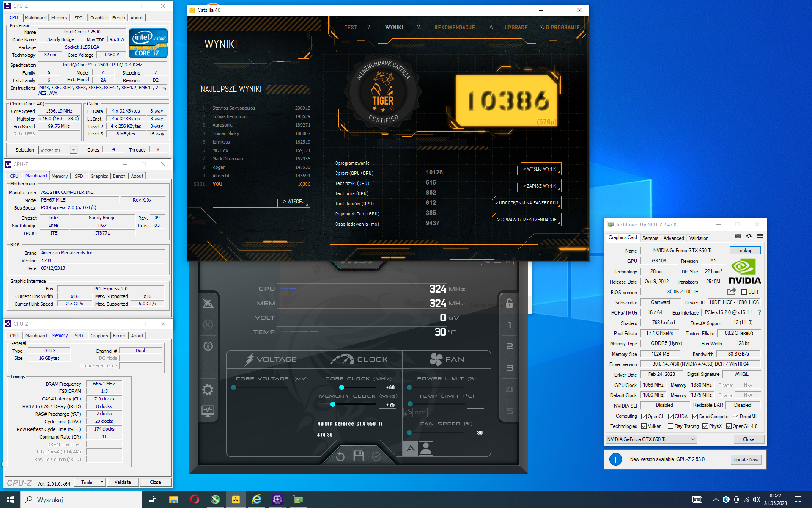Viewport: 812px width, 508px height.
Task: Show hidden system tray icons
Action: 716,500
